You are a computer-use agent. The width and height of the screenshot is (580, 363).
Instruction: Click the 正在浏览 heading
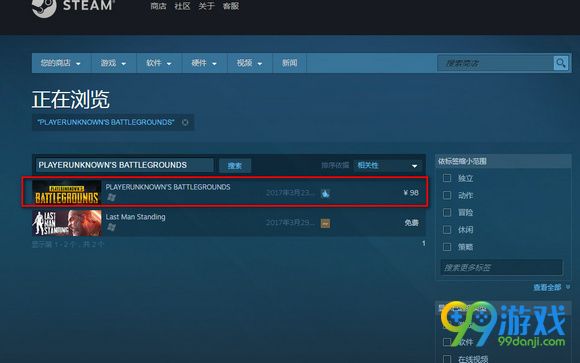pyautogui.click(x=71, y=99)
